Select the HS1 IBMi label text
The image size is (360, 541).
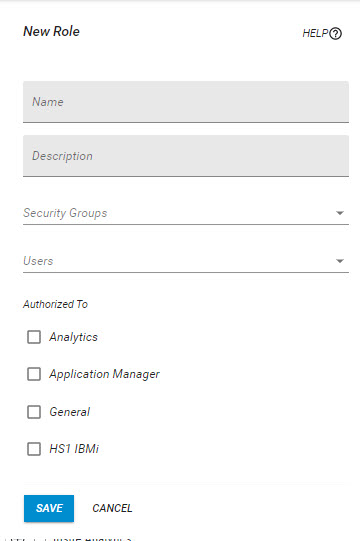click(74, 449)
